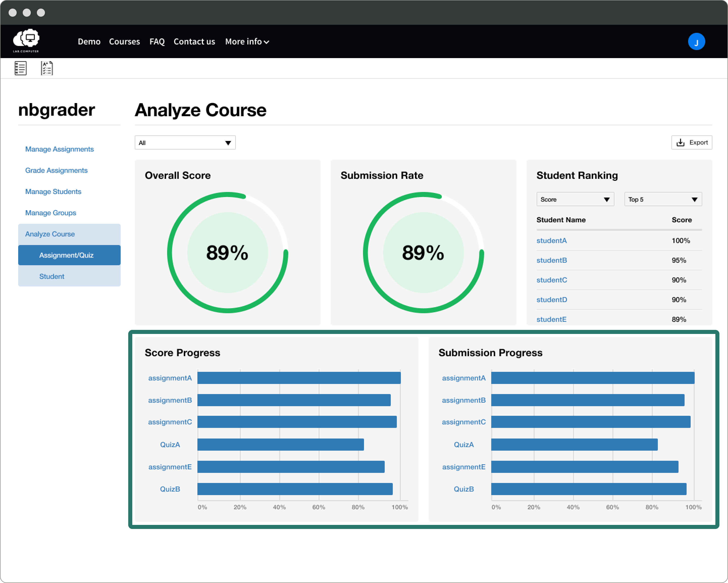Click the nbgrader sidebar heading
The width and height of the screenshot is (728, 583).
coord(56,110)
